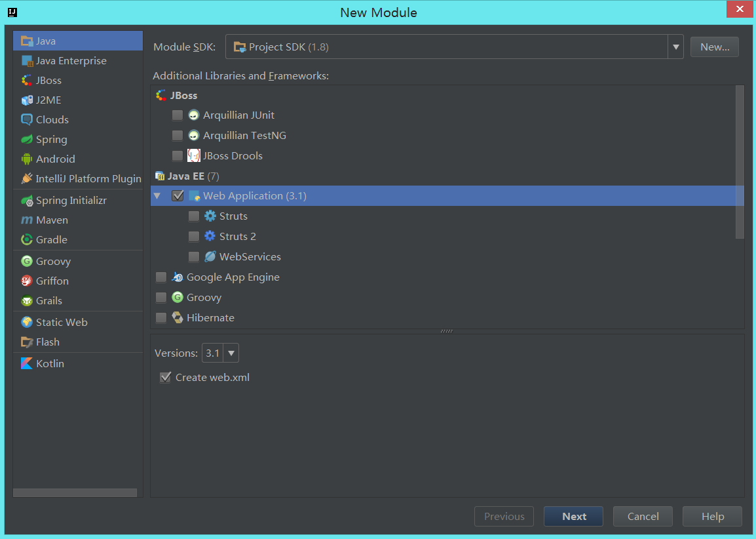Open the Module SDK dropdown arrow
The image size is (756, 539).
(675, 47)
